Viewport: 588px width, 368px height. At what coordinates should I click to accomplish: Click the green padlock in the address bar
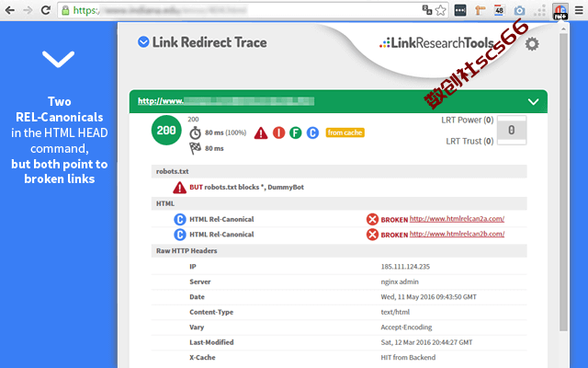[65, 10]
